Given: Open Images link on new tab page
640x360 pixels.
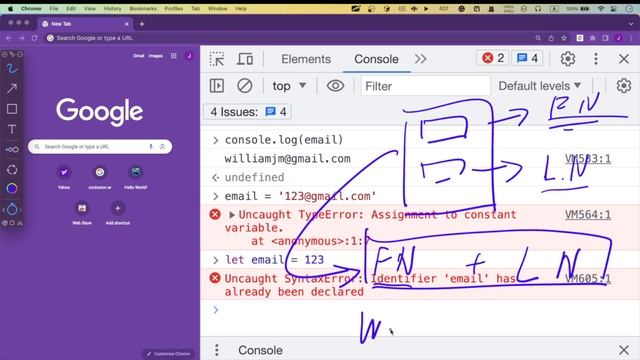Looking at the screenshot, I should (156, 56).
